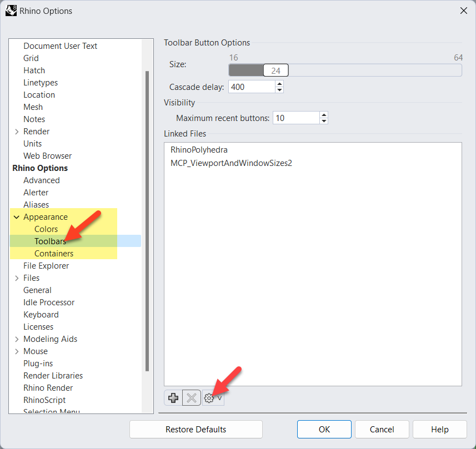Viewport: 476px width, 449px height.
Task: Select Colors under Appearance
Action: [x=46, y=229]
